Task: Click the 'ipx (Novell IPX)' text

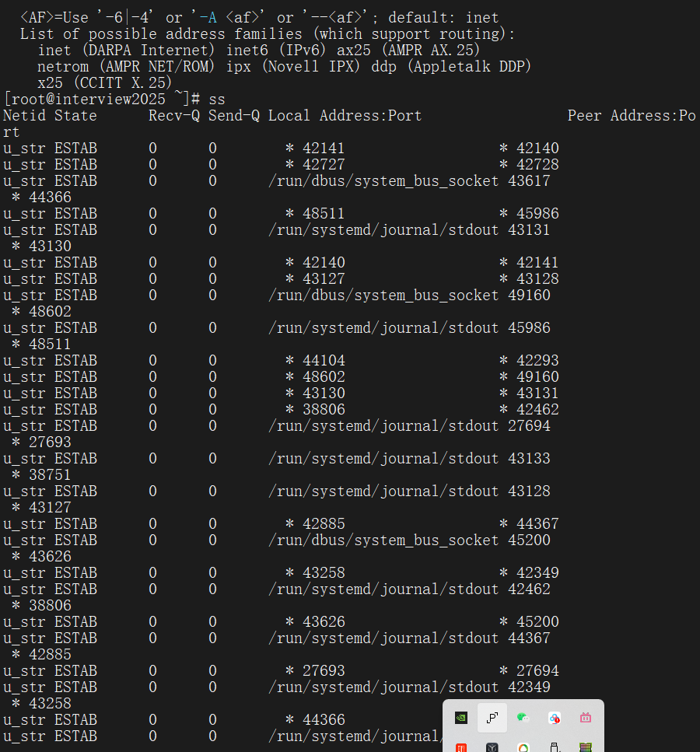Action: coord(293,66)
